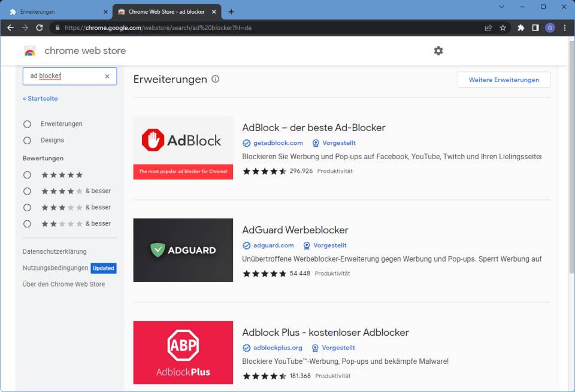Select three stars & besser filter
Screen dimensions: 575x392
click(27, 207)
